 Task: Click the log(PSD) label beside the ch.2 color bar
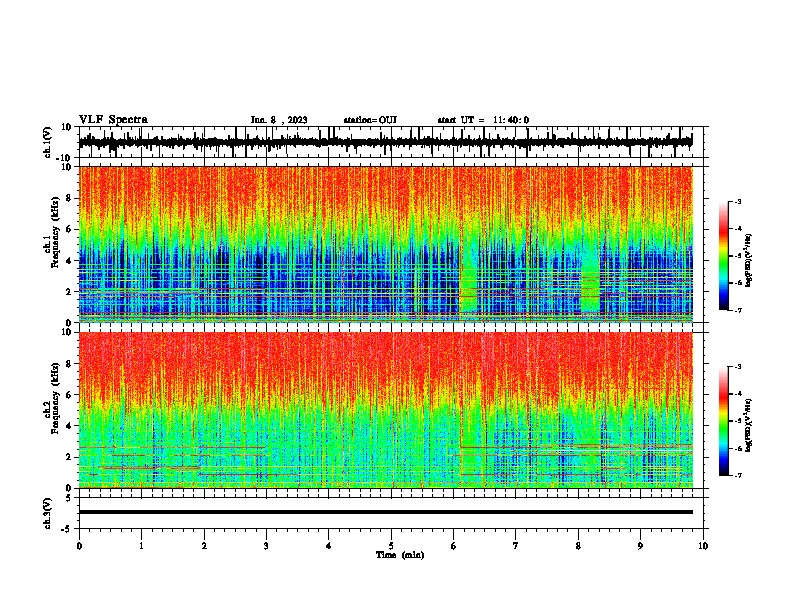[749, 425]
